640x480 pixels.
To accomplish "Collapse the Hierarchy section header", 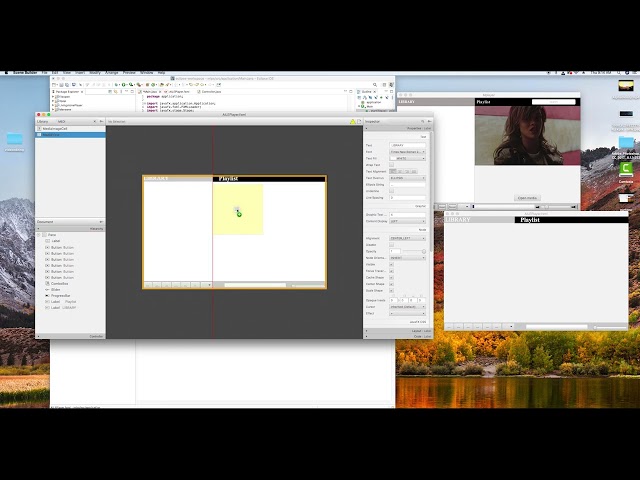I will [70, 229].
